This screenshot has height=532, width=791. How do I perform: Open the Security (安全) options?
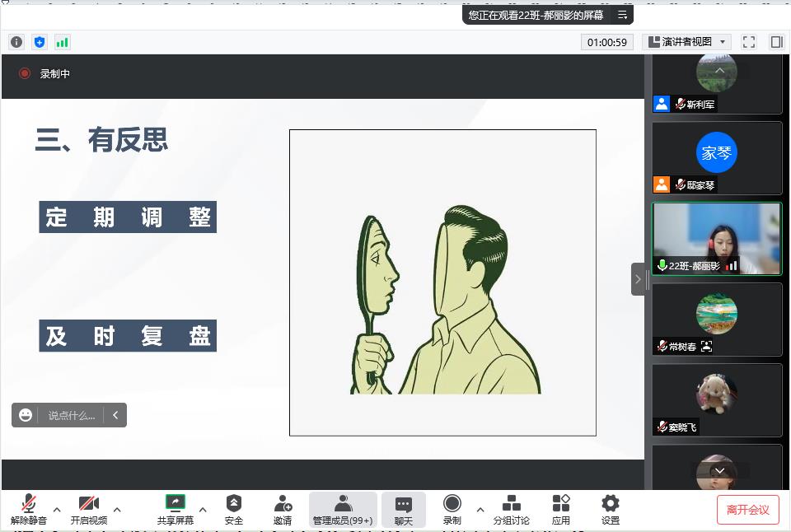point(234,509)
